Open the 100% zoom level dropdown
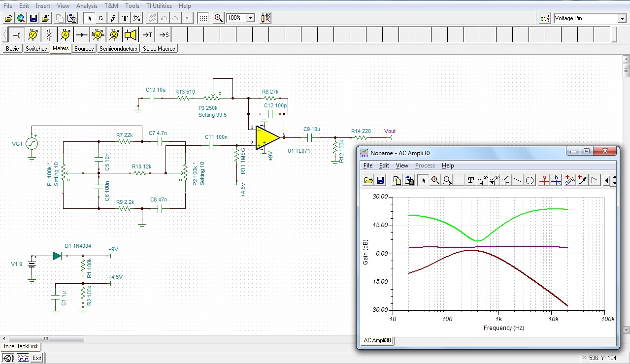 (250, 18)
